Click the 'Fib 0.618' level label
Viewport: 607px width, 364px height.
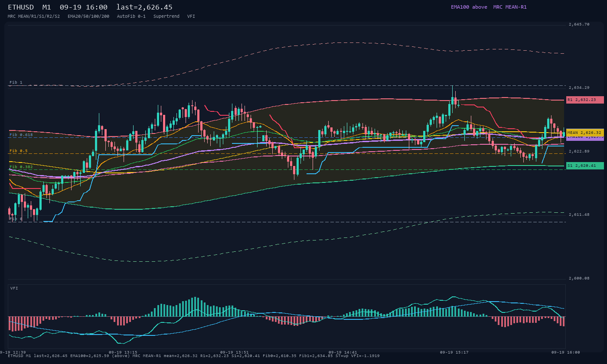pos(21,135)
